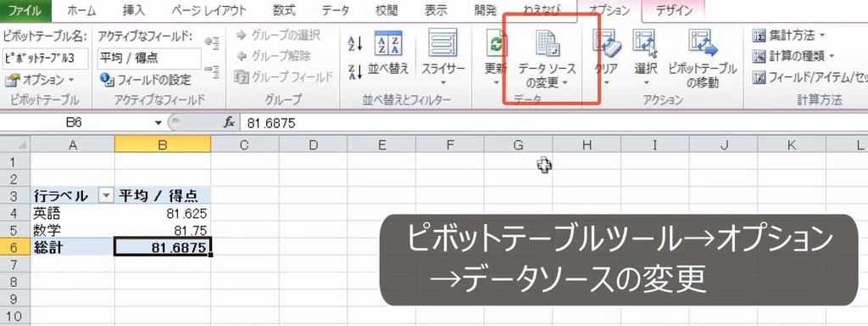Open the 集計方法 summarize menu
This screenshot has width=868, height=326.
tap(789, 36)
